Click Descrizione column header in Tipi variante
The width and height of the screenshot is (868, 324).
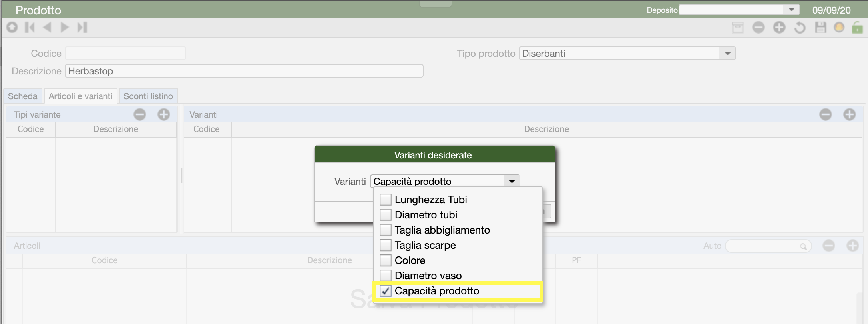click(x=116, y=129)
